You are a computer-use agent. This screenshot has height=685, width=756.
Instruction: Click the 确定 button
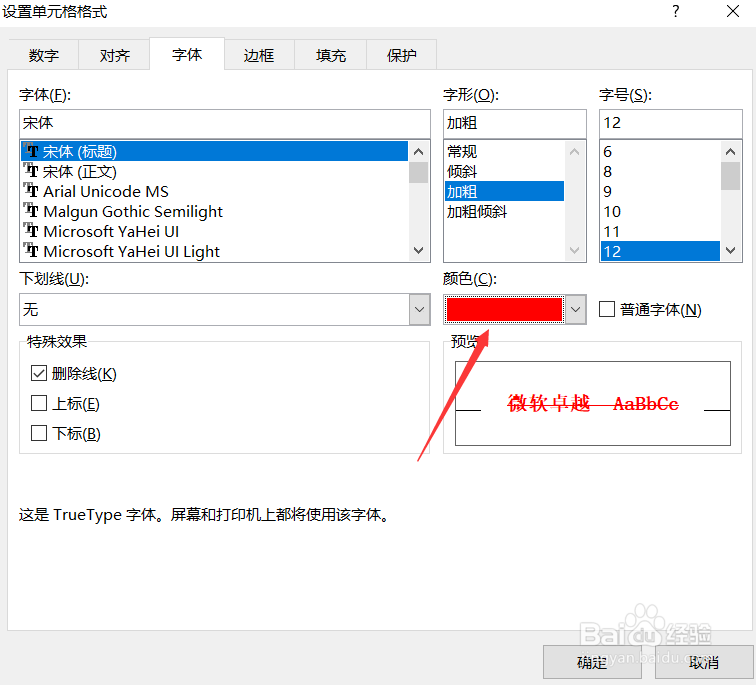592,662
